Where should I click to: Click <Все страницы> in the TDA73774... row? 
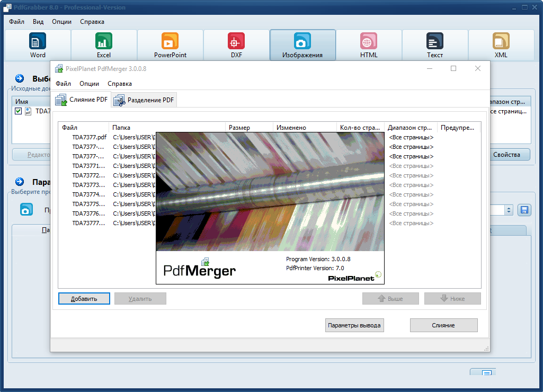click(411, 194)
